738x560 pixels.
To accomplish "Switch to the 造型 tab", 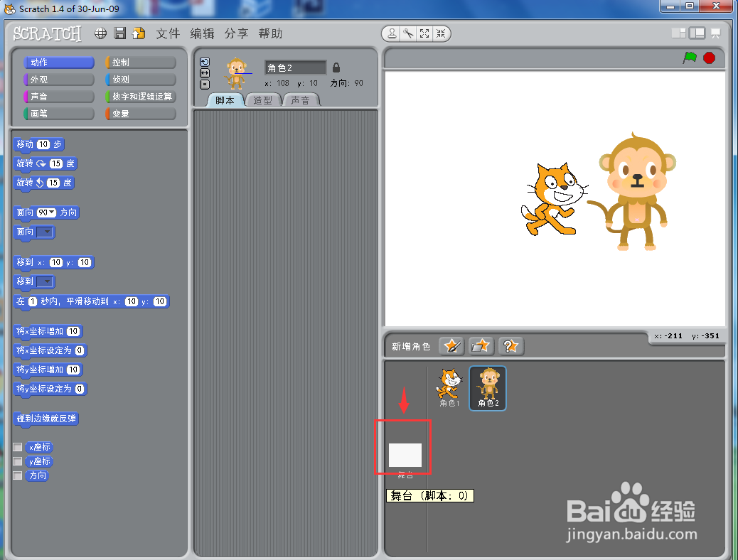I will point(262,100).
